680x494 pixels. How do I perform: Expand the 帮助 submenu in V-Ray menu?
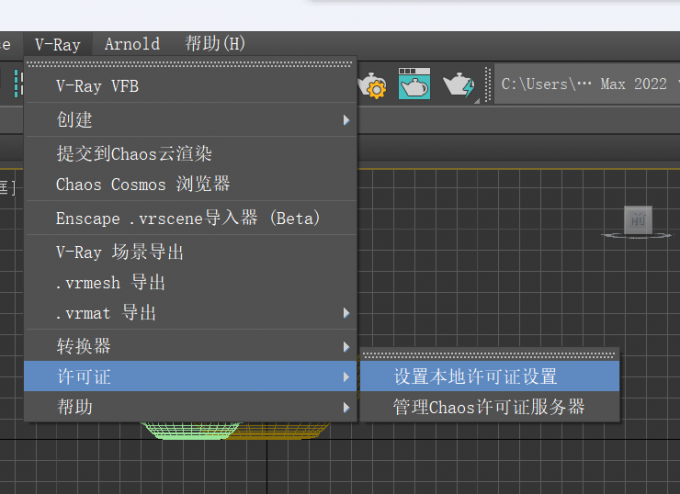click(x=190, y=407)
